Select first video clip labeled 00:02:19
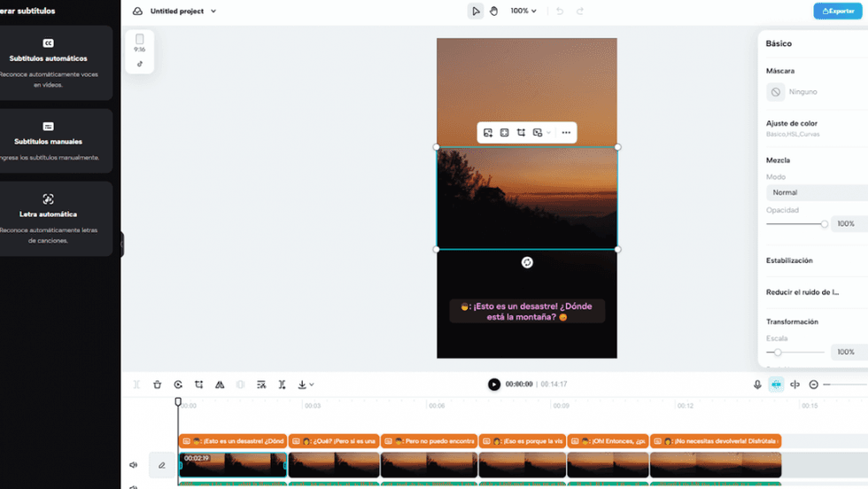Screen dimensions: 868x489 (232, 465)
